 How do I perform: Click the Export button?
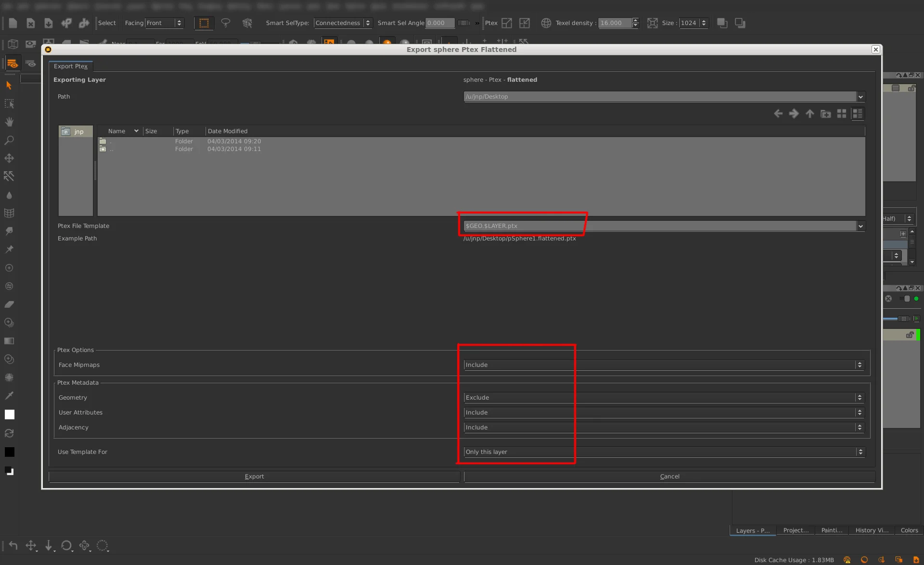point(254,477)
